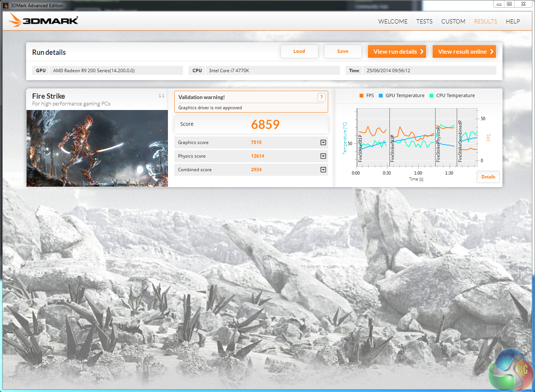The image size is (535, 392).
Task: Open the Welcome tab
Action: (x=393, y=22)
